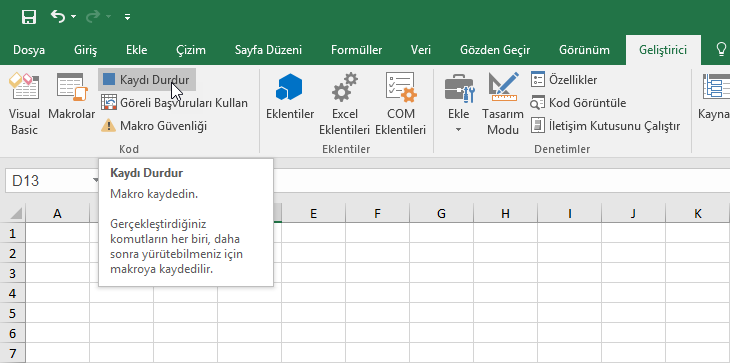Image resolution: width=730 pixels, height=363 pixels.
Task: Open COM Eklentileri dialog
Action: (400, 103)
